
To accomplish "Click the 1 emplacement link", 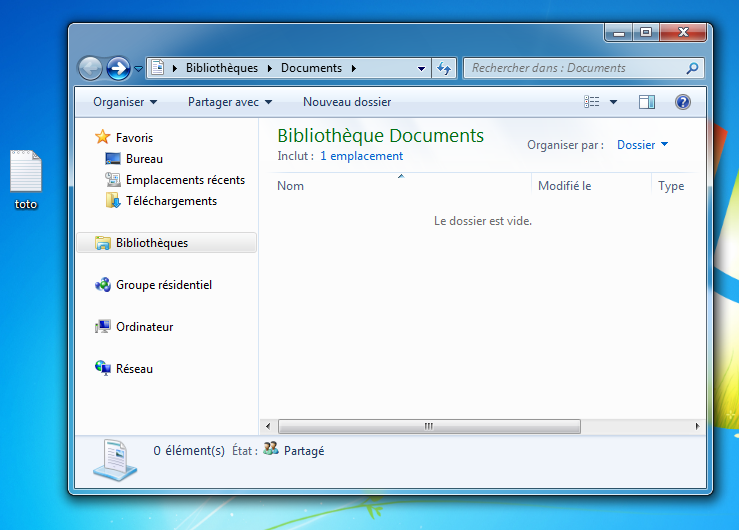I will click(x=361, y=156).
